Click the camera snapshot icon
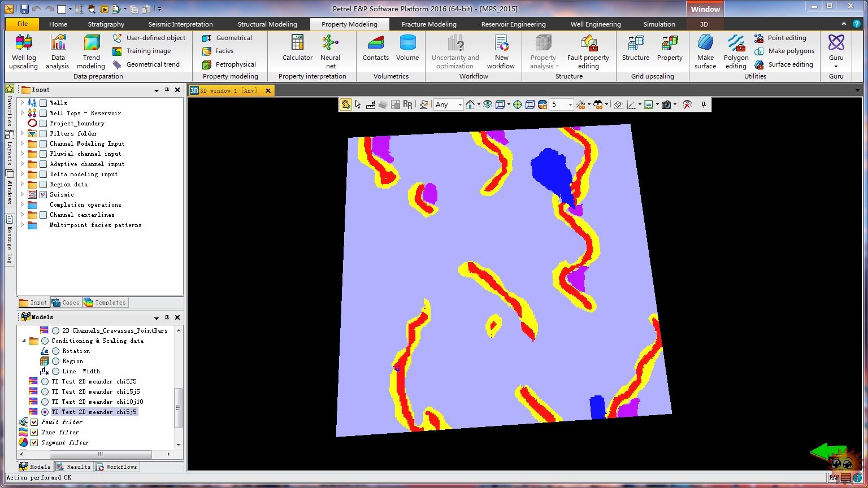This screenshot has height=488, width=868. click(666, 104)
